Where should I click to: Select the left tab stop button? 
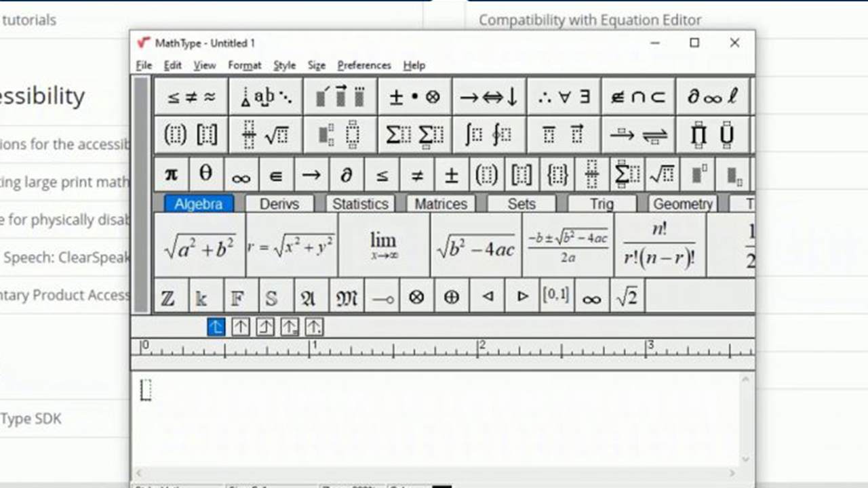click(x=216, y=327)
